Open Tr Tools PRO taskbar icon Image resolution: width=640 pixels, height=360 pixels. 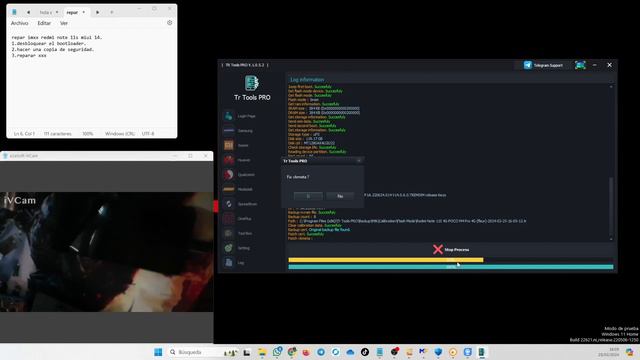482,352
